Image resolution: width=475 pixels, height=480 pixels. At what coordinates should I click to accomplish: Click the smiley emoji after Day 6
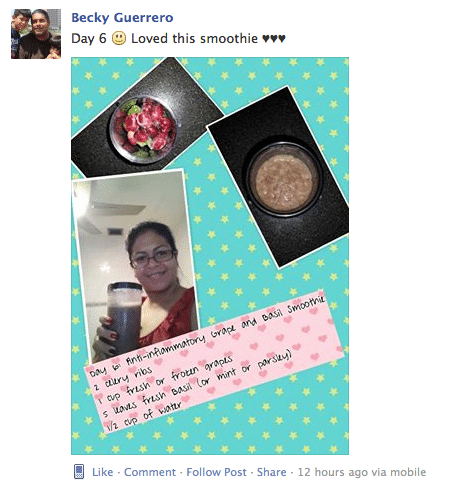[x=119, y=38]
